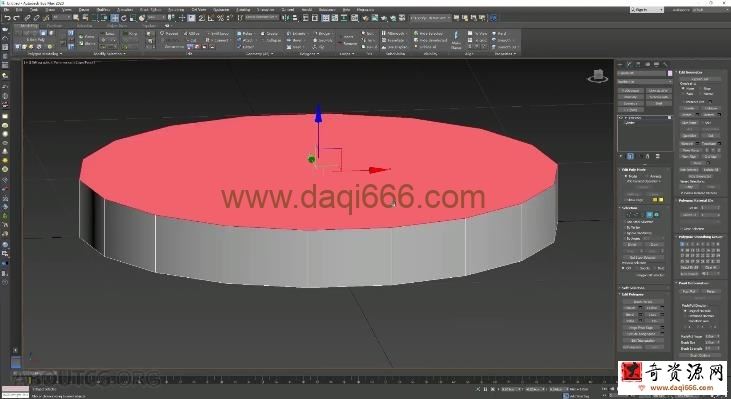Select the Edge constraint radio button

[x=701, y=89]
